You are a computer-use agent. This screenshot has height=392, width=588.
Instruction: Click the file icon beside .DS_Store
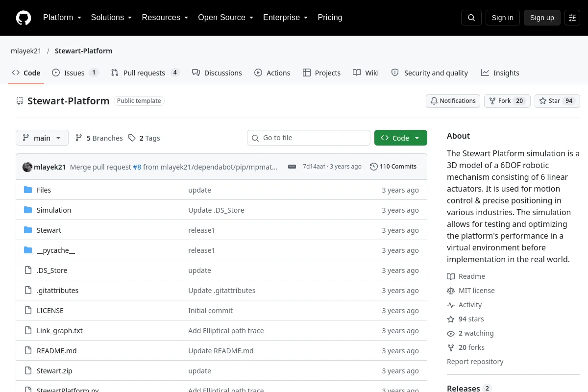point(28,270)
